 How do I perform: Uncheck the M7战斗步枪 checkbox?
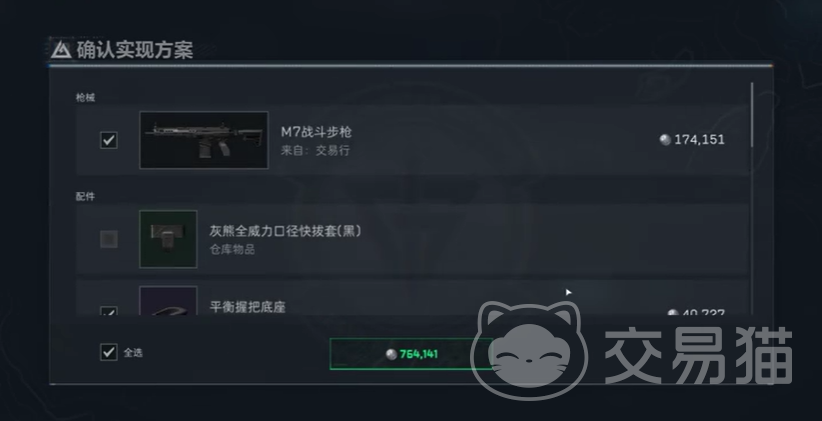point(109,140)
